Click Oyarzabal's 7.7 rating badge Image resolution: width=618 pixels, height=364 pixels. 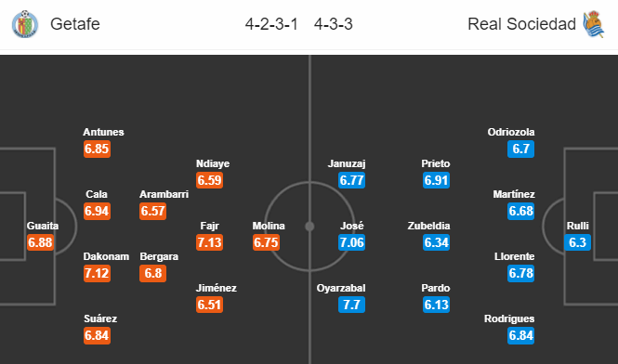[351, 305]
